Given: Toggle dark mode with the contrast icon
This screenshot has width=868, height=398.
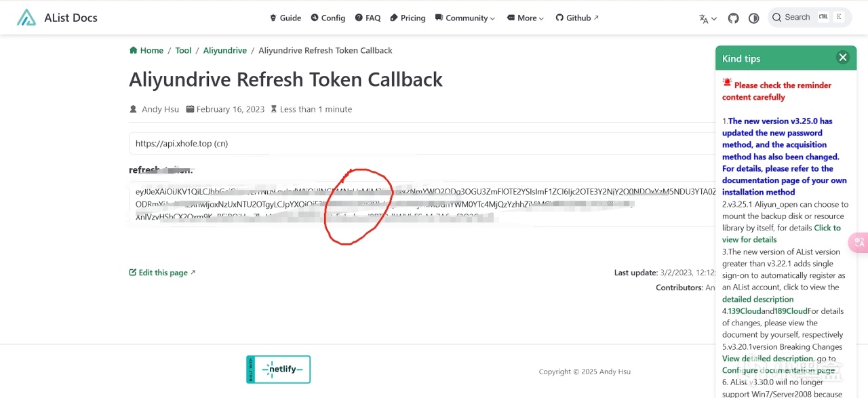Looking at the screenshot, I should click(753, 18).
